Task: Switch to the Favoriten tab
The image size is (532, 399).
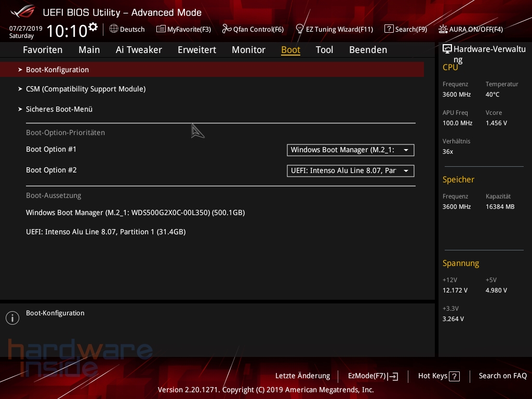Action: [x=43, y=50]
